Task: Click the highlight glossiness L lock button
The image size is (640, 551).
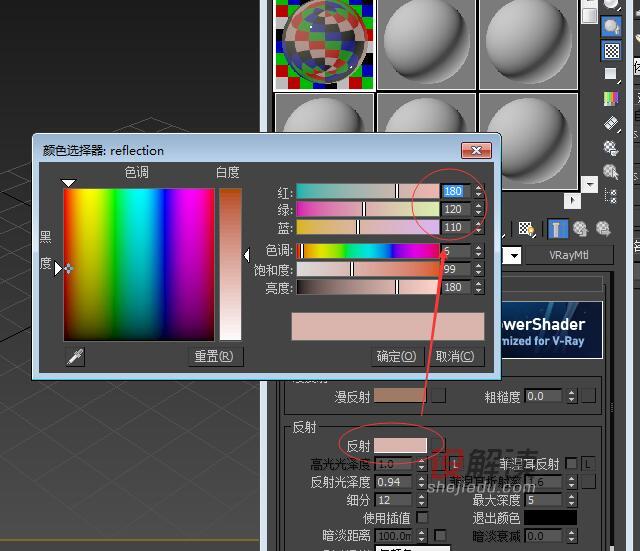Action: pyautogui.click(x=454, y=464)
